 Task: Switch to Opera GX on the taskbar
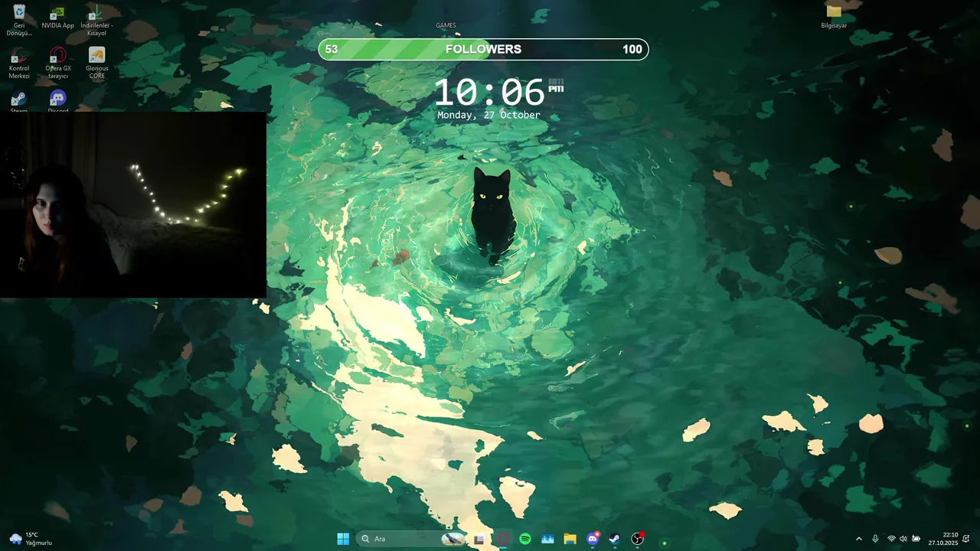[502, 539]
